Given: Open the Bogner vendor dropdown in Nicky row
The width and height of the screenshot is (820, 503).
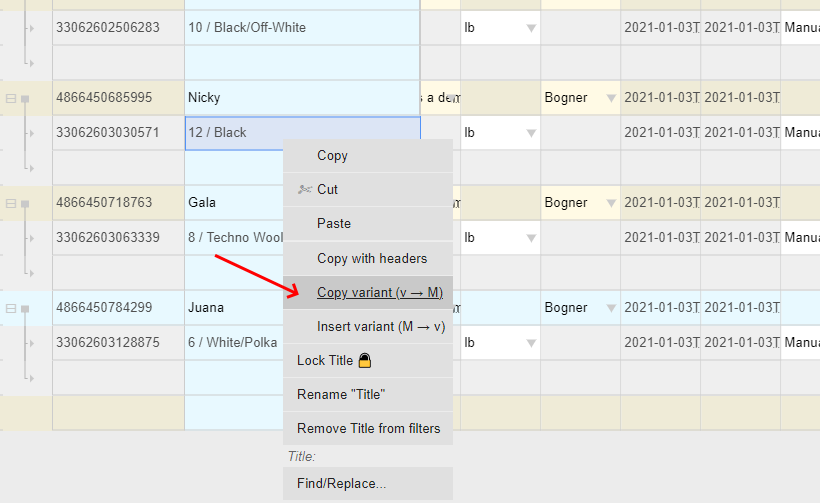Looking at the screenshot, I should point(611,98).
